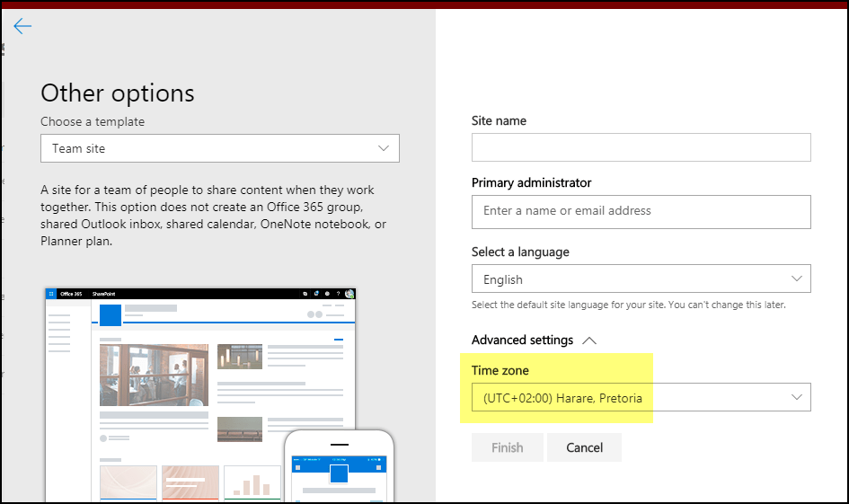Open the Choose a template dropdown
This screenshot has width=849, height=504.
(220, 148)
